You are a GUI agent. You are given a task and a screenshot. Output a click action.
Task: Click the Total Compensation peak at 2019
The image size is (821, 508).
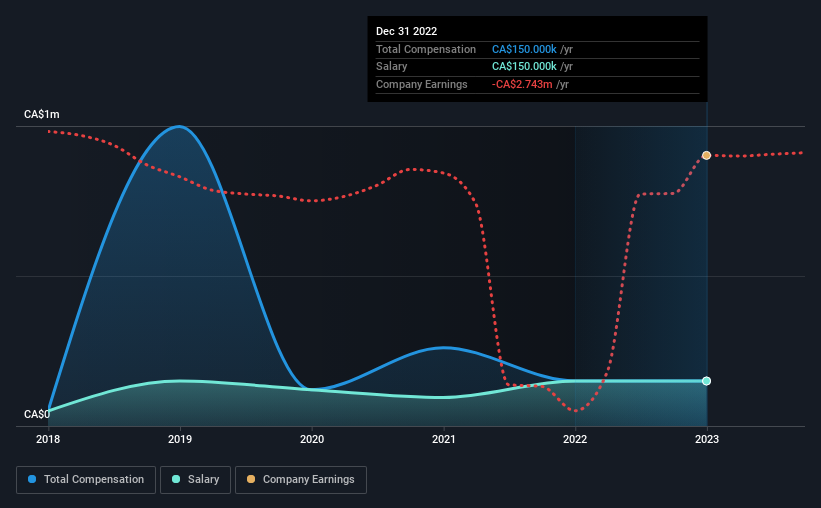point(179,126)
